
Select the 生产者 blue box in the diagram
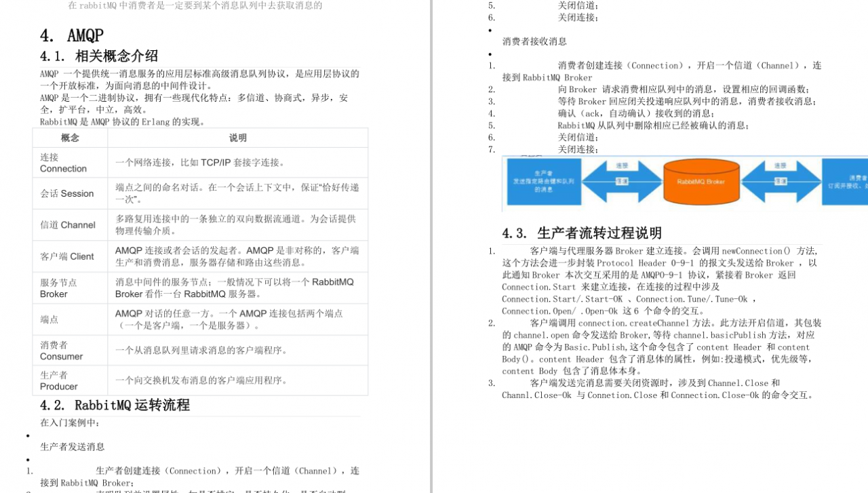tap(542, 182)
